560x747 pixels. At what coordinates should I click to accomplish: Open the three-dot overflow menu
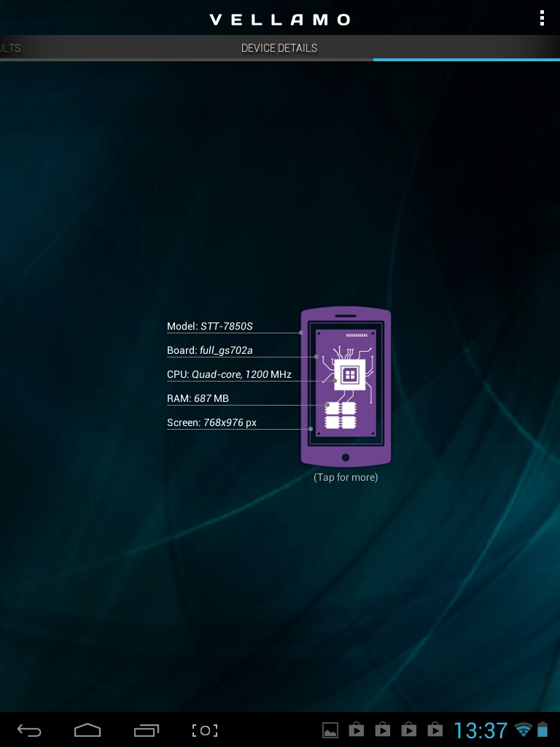[541, 18]
